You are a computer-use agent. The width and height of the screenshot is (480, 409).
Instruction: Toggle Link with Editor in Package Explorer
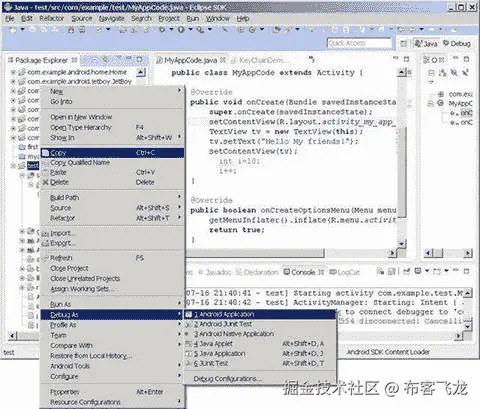point(105,60)
